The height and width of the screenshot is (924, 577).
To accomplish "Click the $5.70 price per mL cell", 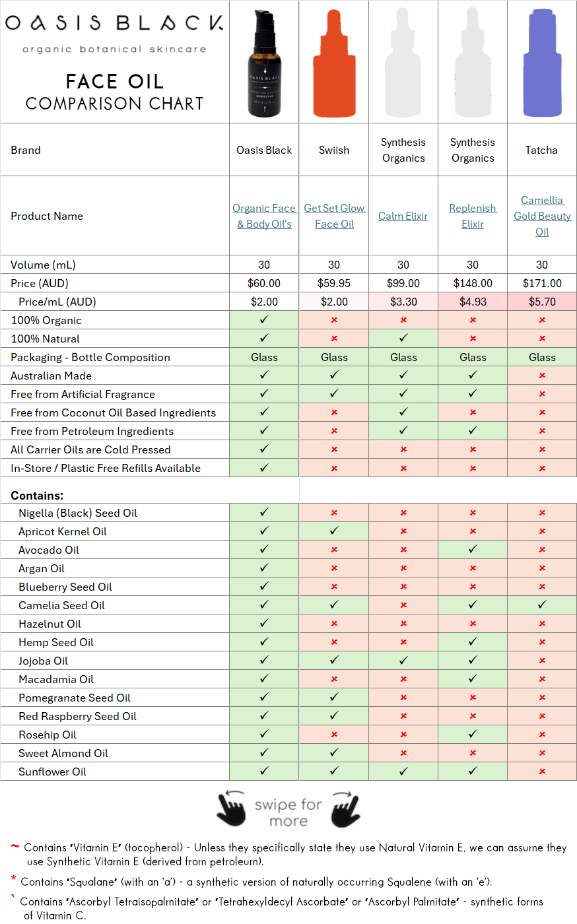I will click(x=542, y=302).
